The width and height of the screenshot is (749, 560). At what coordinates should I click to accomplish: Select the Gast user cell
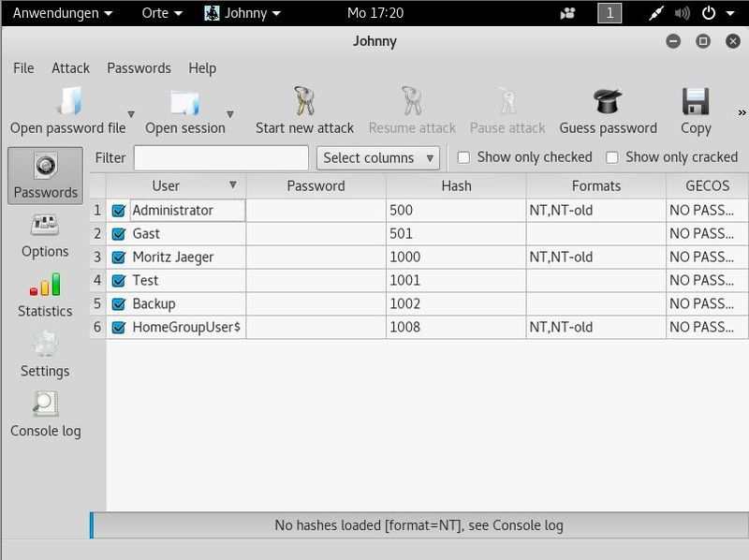click(176, 234)
